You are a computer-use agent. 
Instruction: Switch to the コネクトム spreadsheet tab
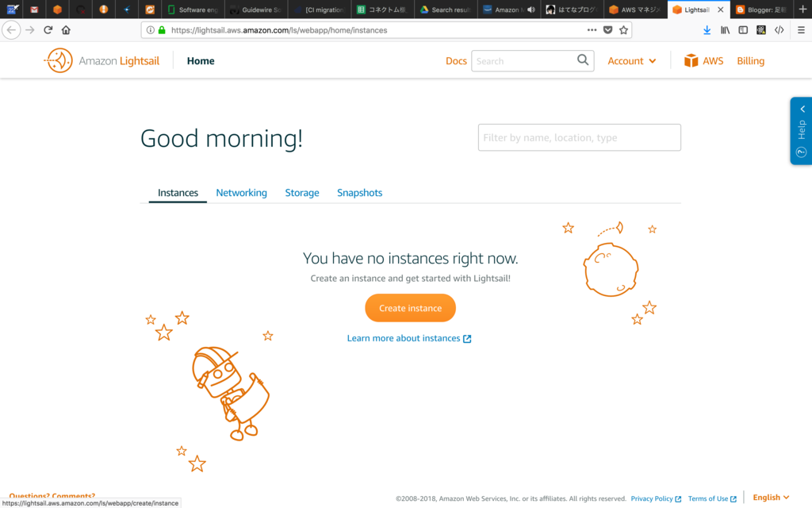(382, 10)
